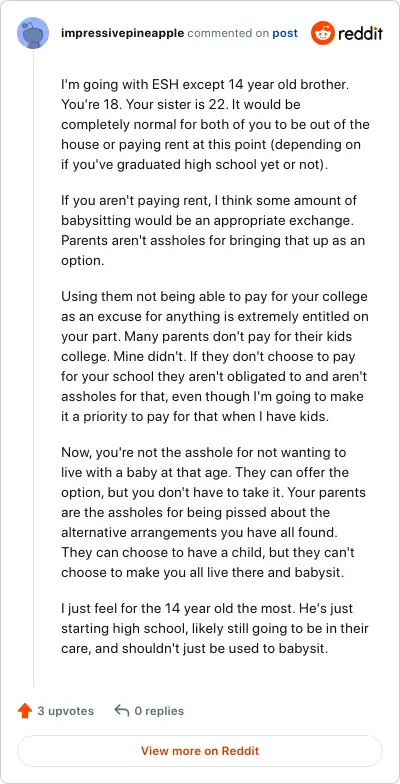Click the standalone word "option." ending second paragraph
This screenshot has height=784, width=400.
[82, 260]
